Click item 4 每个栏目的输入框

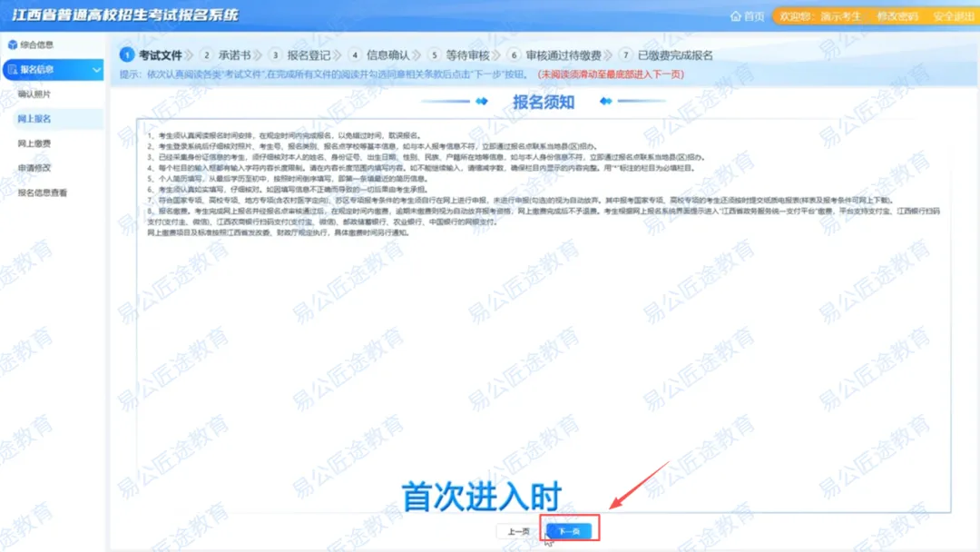[x=421, y=168]
